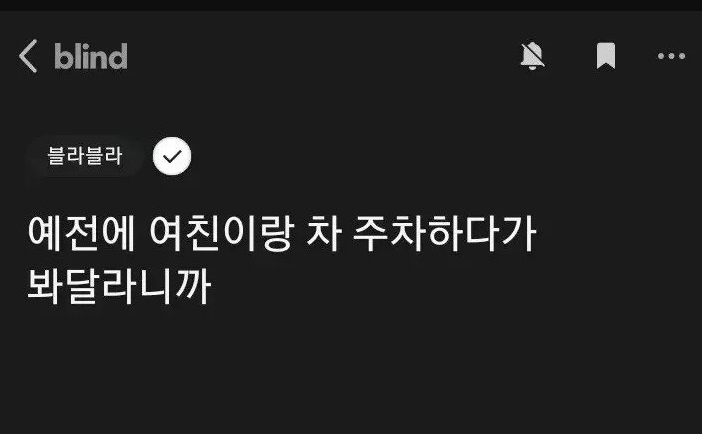Open the three-dot more options menu

671,56
